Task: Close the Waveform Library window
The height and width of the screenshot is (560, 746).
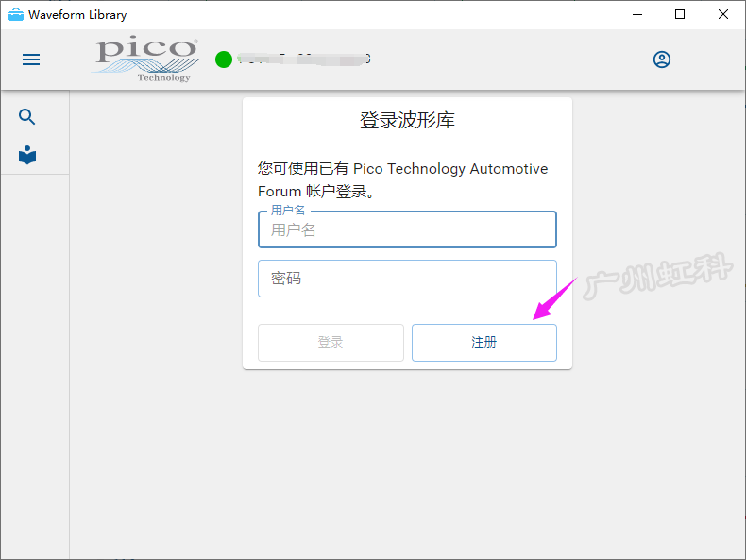Action: tap(722, 15)
